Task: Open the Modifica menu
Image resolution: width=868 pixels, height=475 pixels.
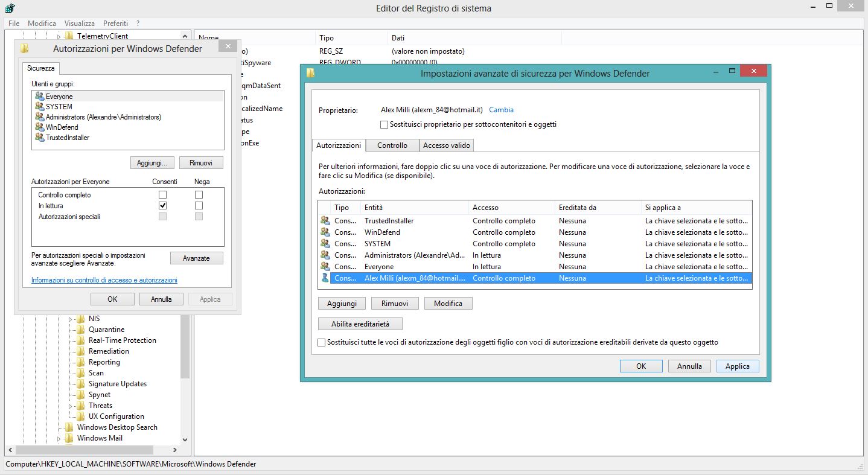Action: tap(42, 23)
